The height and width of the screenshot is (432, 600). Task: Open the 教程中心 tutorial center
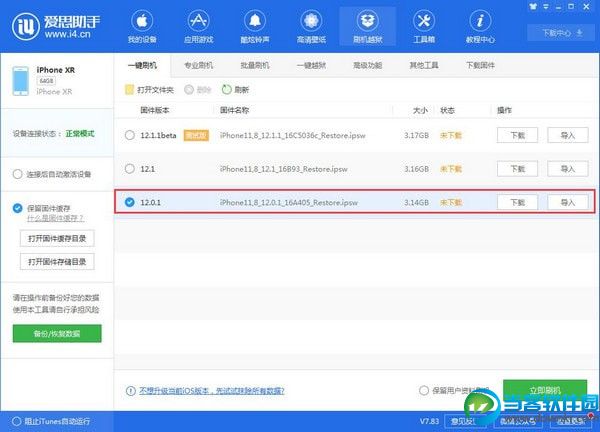[480, 27]
